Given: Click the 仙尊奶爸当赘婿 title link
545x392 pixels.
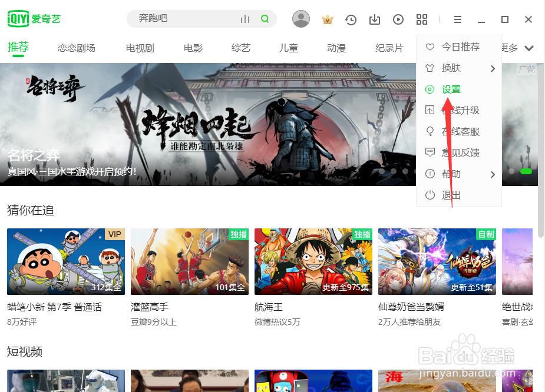Looking at the screenshot, I should click(411, 307).
